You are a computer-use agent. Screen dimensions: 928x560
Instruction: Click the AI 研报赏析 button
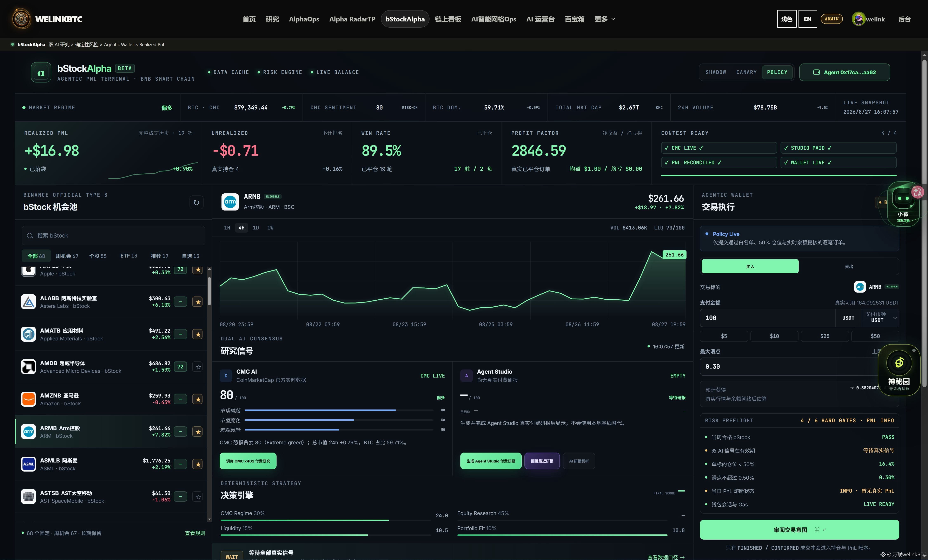click(x=578, y=461)
